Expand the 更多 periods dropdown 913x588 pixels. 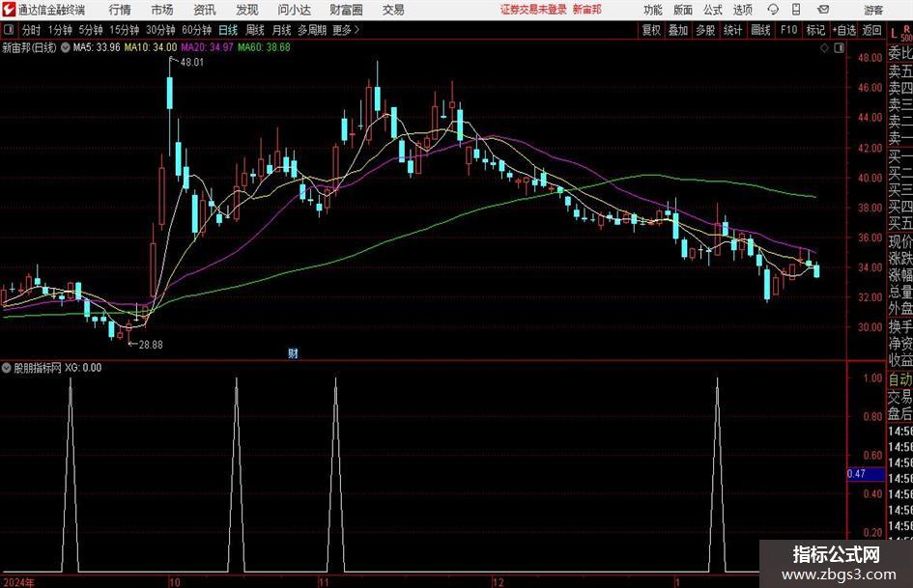346,30
